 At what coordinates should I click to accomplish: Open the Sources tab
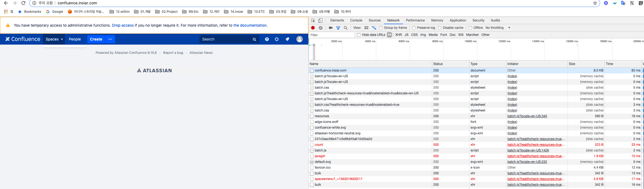pyautogui.click(x=375, y=20)
